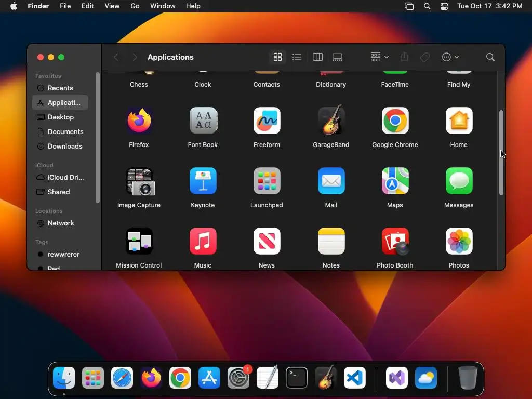Select Mission Control in Applications
The height and width of the screenshot is (399, 532).
[139, 241]
